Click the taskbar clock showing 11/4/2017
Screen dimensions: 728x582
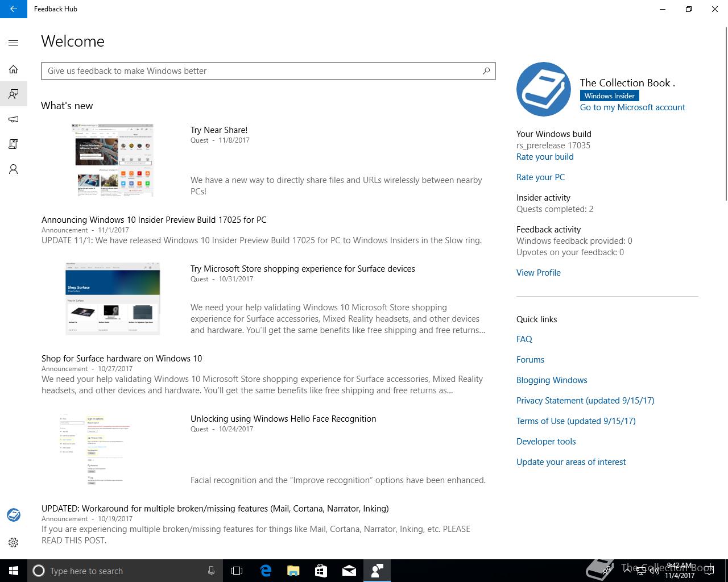pos(679,571)
